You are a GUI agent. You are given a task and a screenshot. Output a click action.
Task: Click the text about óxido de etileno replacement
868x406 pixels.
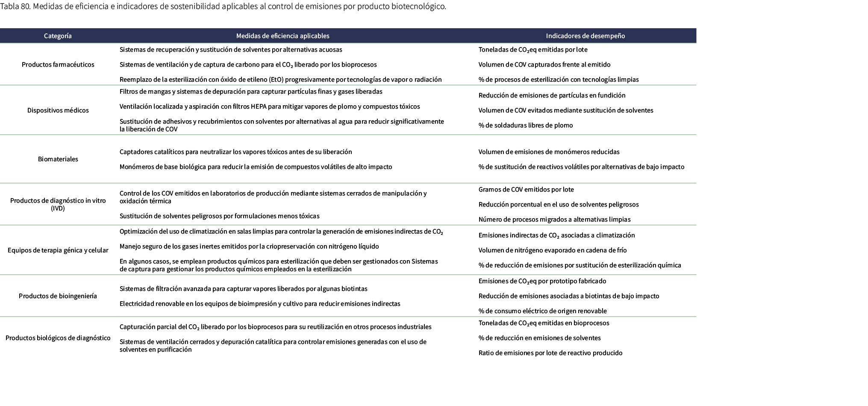point(280,80)
